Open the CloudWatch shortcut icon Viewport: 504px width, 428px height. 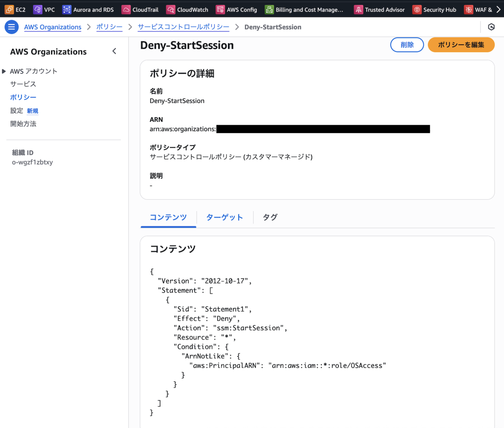pyautogui.click(x=171, y=10)
